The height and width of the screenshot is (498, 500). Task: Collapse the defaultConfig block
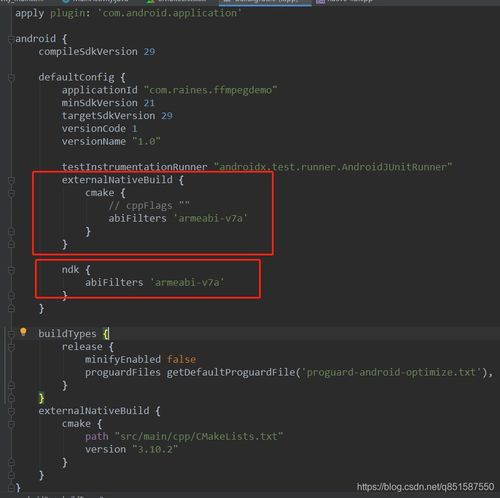click(x=11, y=78)
